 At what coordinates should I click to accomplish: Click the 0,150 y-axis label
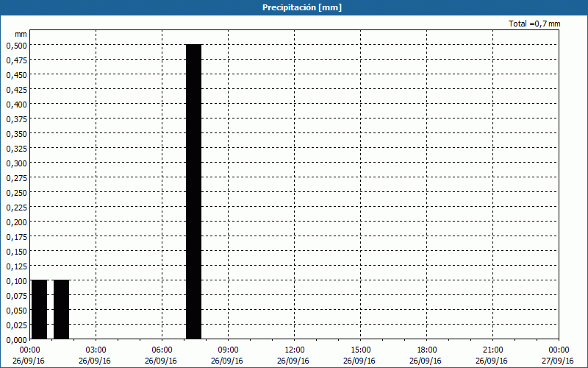click(16, 251)
